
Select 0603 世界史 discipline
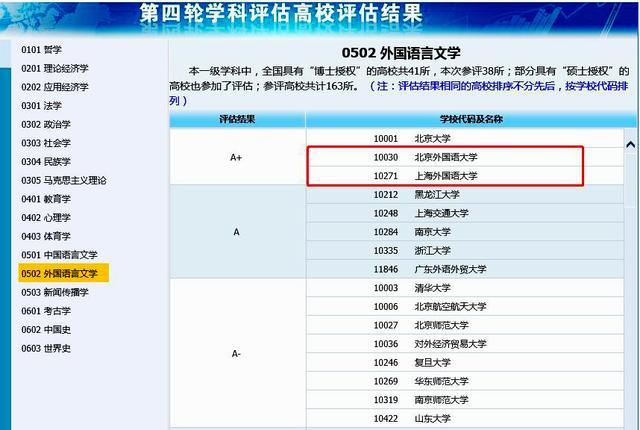click(x=46, y=348)
